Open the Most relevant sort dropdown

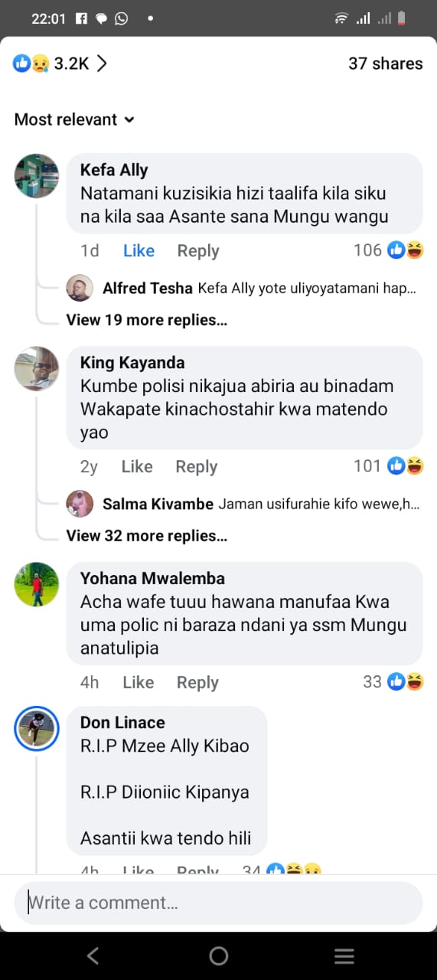pyautogui.click(x=75, y=119)
